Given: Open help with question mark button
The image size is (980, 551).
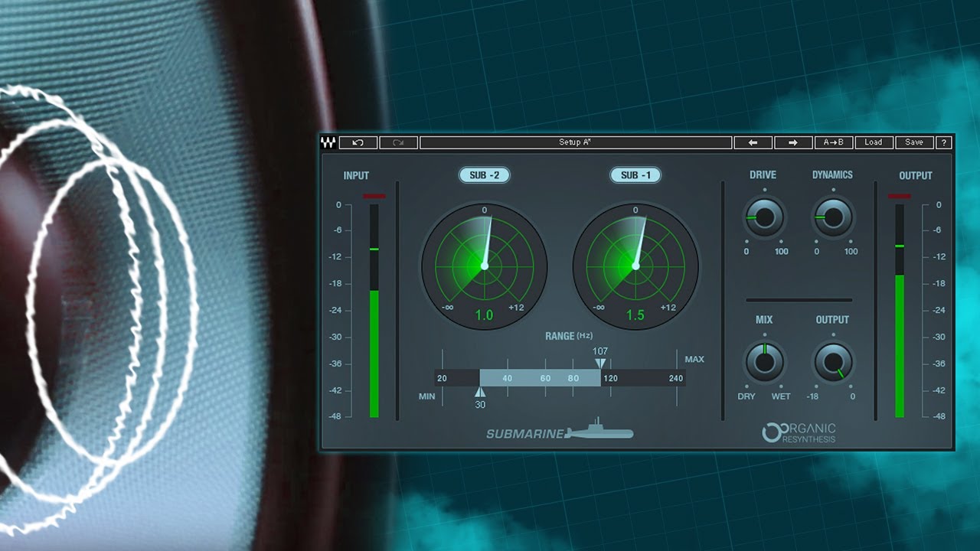Looking at the screenshot, I should tap(944, 142).
